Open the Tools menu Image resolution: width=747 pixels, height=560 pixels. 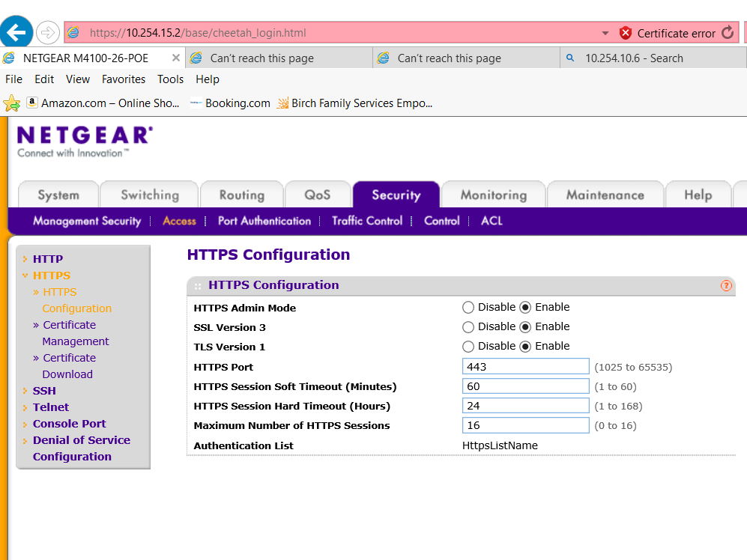point(171,79)
